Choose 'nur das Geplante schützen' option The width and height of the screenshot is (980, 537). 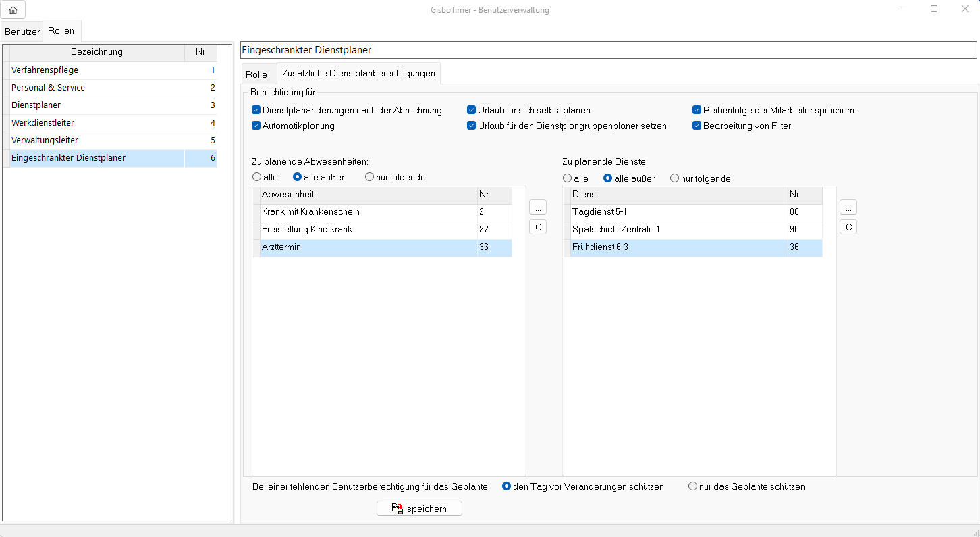(x=692, y=486)
